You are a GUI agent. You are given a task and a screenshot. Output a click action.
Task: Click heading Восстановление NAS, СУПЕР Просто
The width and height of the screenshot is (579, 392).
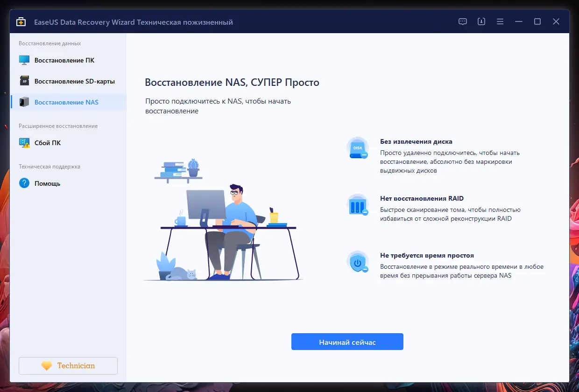tap(232, 83)
